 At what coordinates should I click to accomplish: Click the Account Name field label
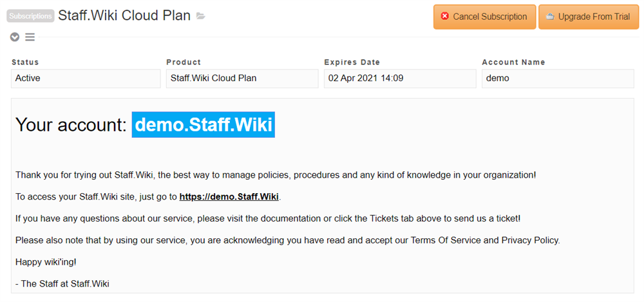pos(513,62)
